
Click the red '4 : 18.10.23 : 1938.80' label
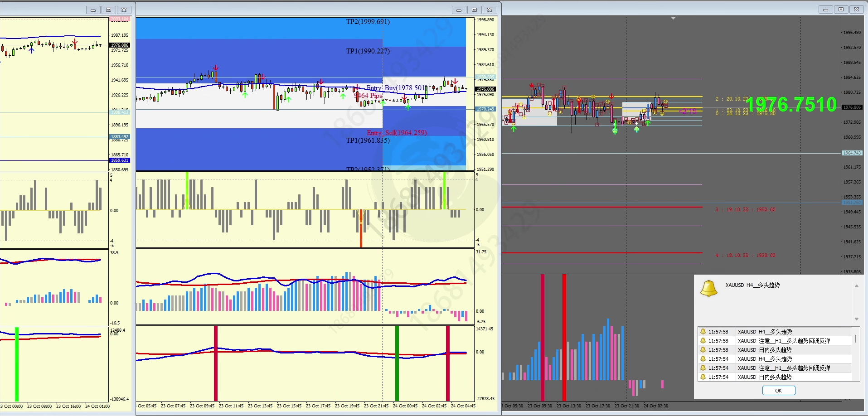click(x=745, y=256)
